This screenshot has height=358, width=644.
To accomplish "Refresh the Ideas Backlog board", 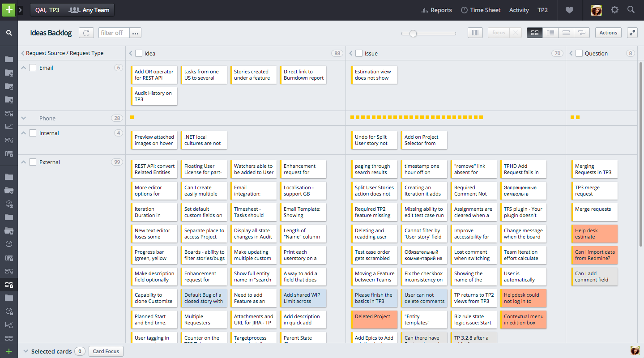I will coord(86,33).
